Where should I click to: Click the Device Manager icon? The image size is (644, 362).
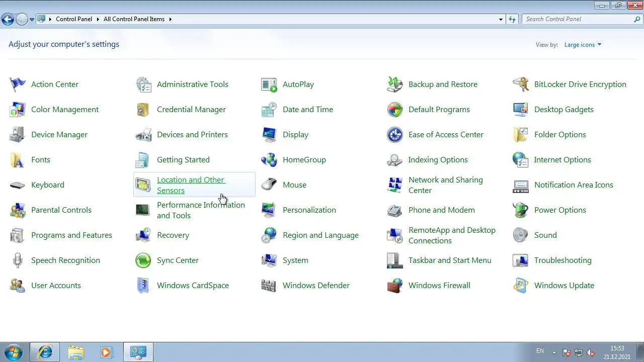pos(18,135)
